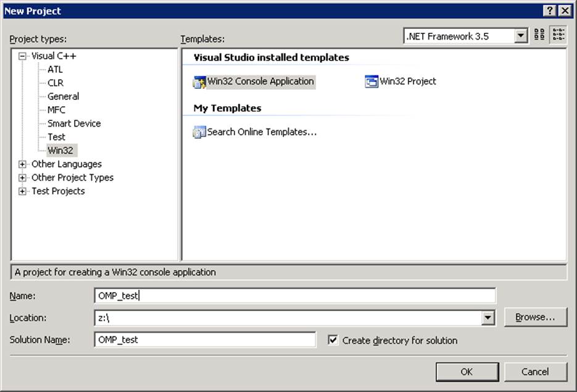Click the dialog help question mark button
577x392 pixels.
[x=549, y=10]
